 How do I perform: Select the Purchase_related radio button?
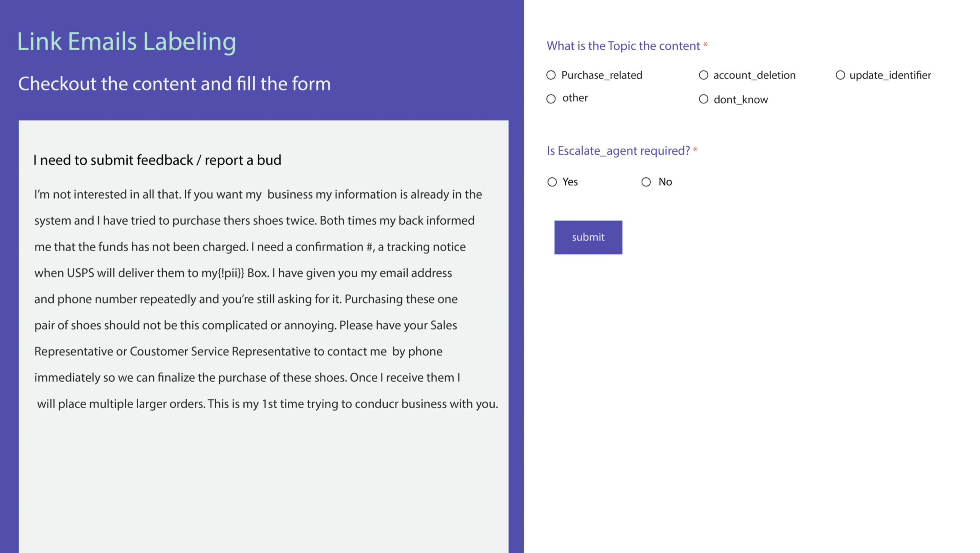click(x=550, y=75)
